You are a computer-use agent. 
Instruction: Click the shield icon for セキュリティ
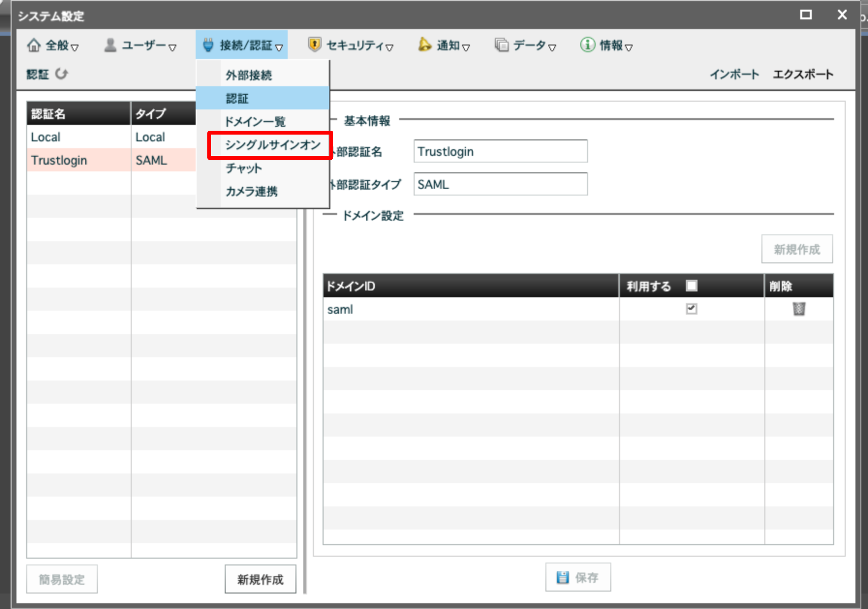click(314, 45)
